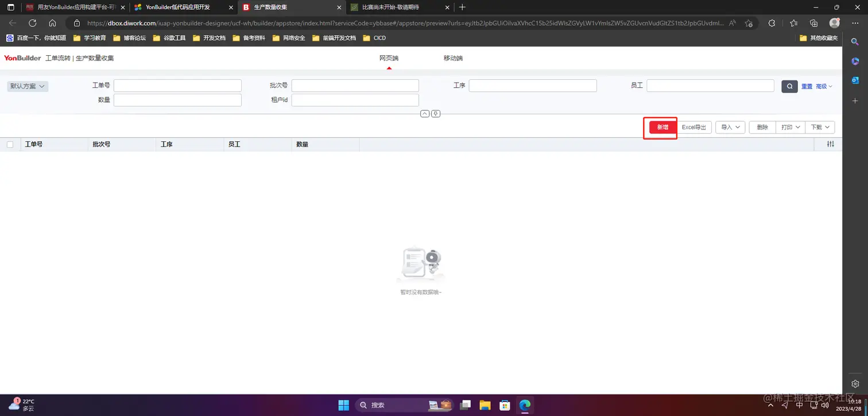The width and height of the screenshot is (868, 416).
Task: Open the 打印 print dropdown
Action: (x=790, y=127)
